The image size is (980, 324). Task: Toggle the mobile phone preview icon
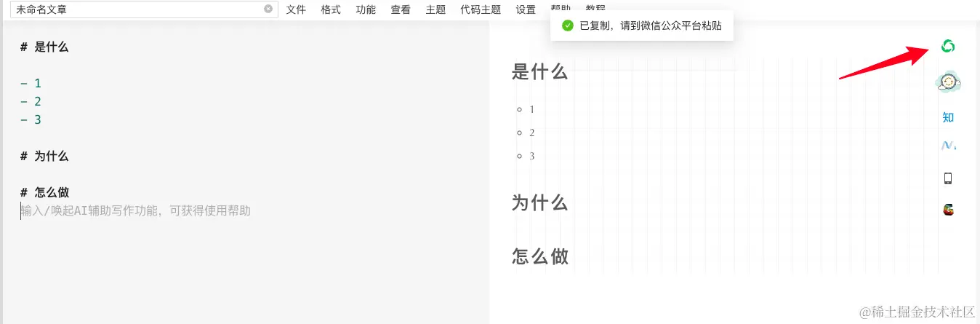click(x=947, y=178)
